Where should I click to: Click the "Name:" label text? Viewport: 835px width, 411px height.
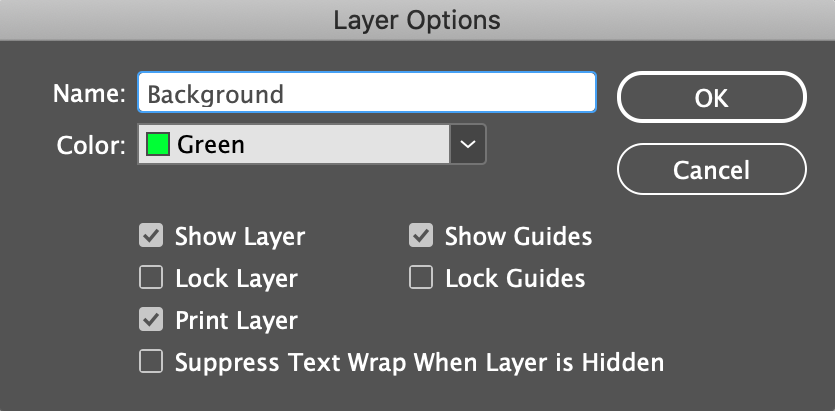(89, 94)
